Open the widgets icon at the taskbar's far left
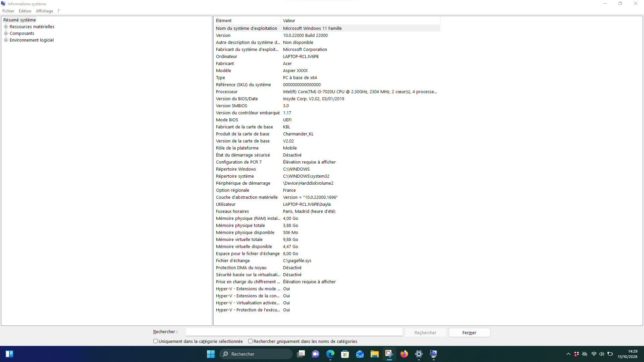The height and width of the screenshot is (362, 644). click(x=9, y=354)
